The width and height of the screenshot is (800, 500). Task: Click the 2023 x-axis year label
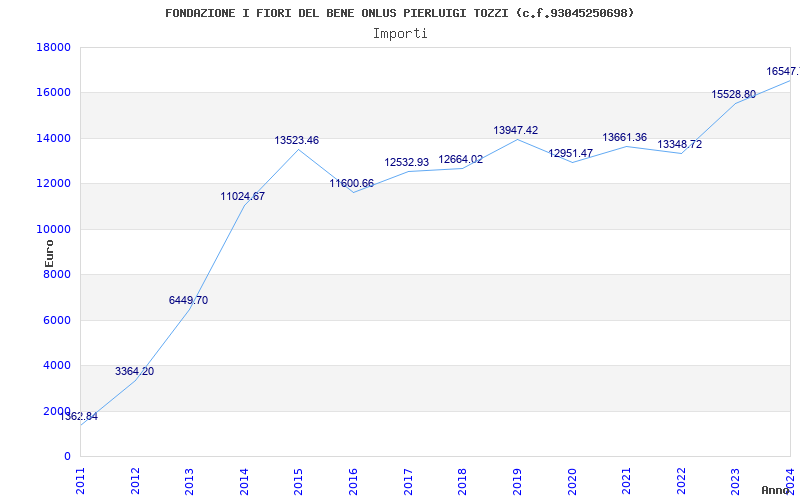735,481
